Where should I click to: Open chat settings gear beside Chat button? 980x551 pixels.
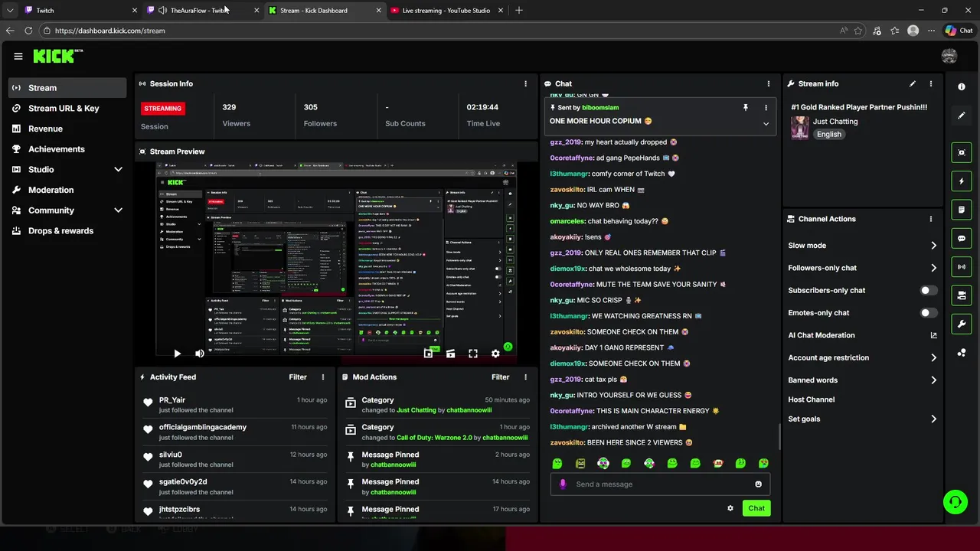(730, 508)
